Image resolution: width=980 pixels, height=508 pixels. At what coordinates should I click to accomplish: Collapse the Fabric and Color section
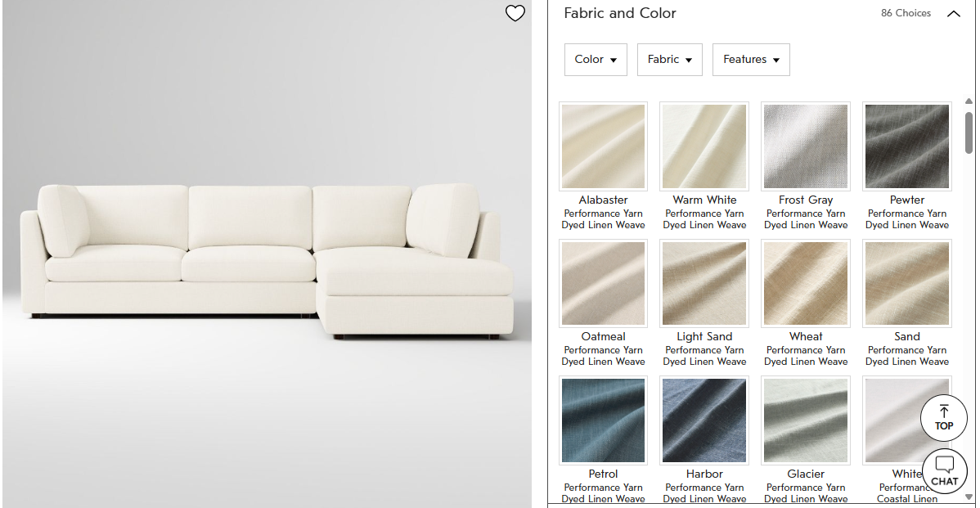click(953, 14)
